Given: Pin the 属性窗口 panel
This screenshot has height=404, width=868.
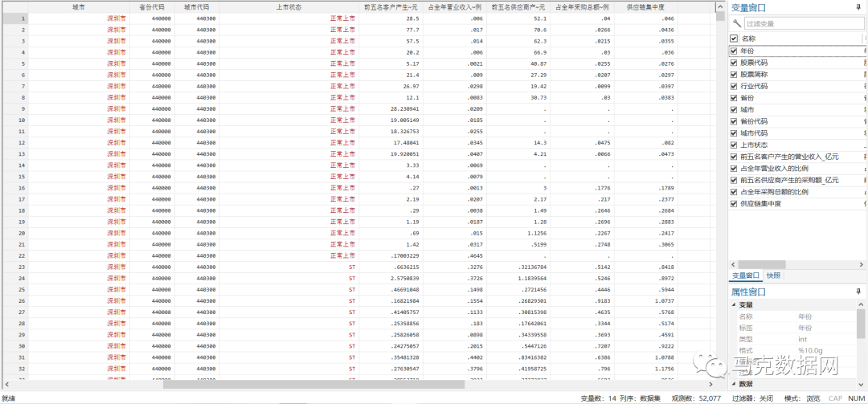Looking at the screenshot, I should [x=859, y=292].
